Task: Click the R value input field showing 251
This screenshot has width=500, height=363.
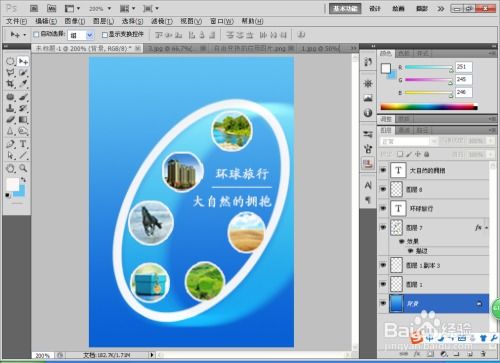Action: 464,67
